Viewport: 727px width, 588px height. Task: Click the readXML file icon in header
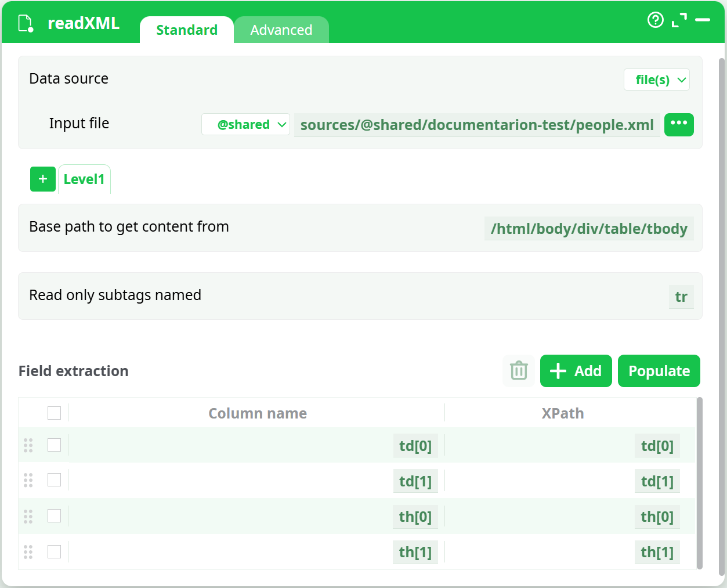(26, 24)
